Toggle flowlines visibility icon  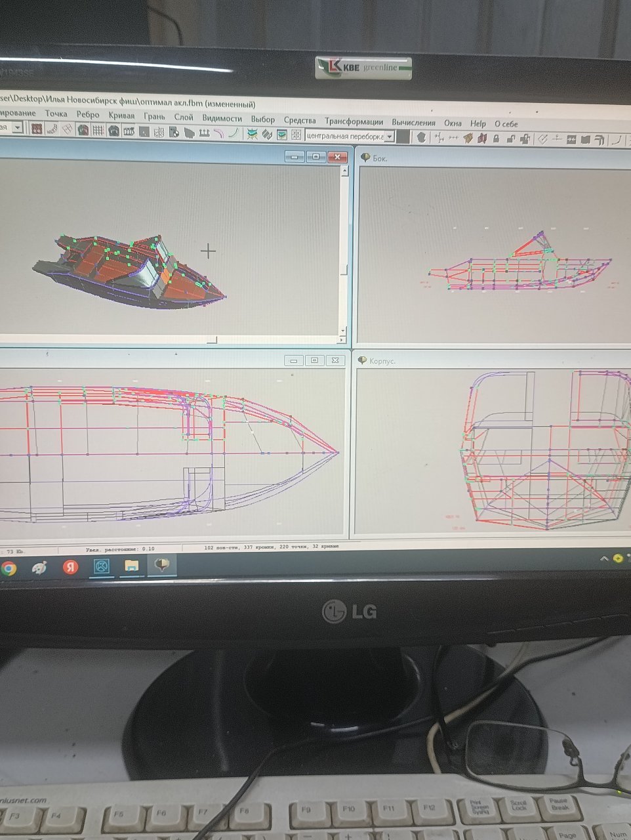click(189, 133)
